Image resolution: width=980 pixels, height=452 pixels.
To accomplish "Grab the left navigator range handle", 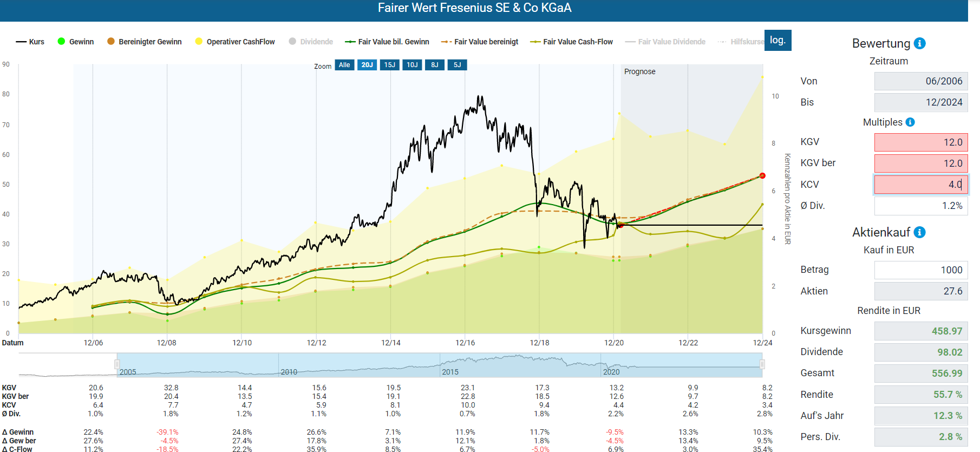I will (117, 364).
